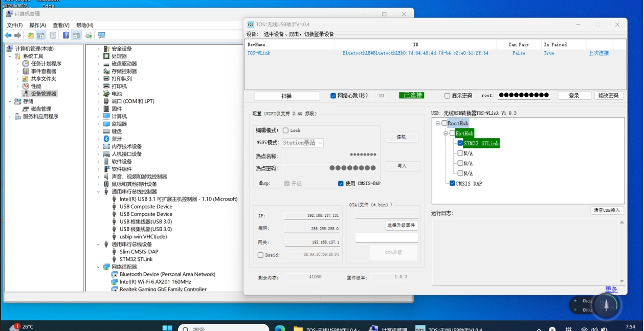The width and height of the screenshot is (644, 331).
Task: Select the Monitors (监视器) device category
Action: point(119,124)
